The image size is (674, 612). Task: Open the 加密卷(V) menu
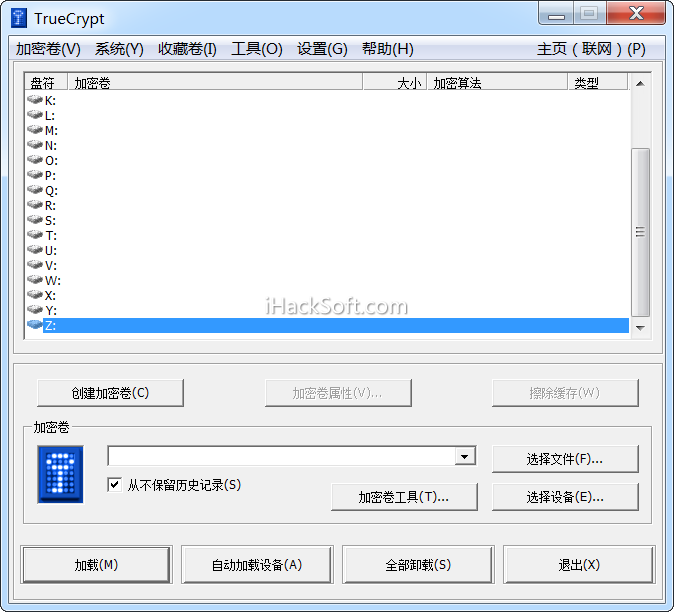click(48, 49)
